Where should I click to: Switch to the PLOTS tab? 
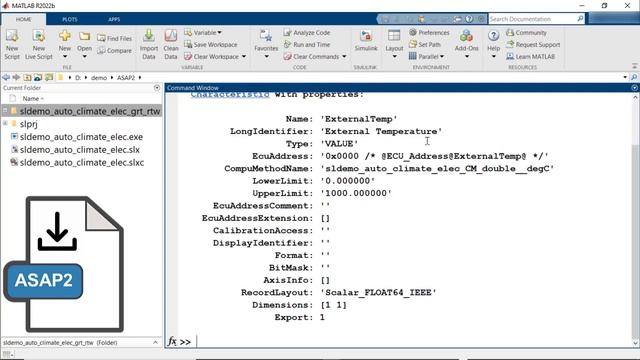pos(70,19)
